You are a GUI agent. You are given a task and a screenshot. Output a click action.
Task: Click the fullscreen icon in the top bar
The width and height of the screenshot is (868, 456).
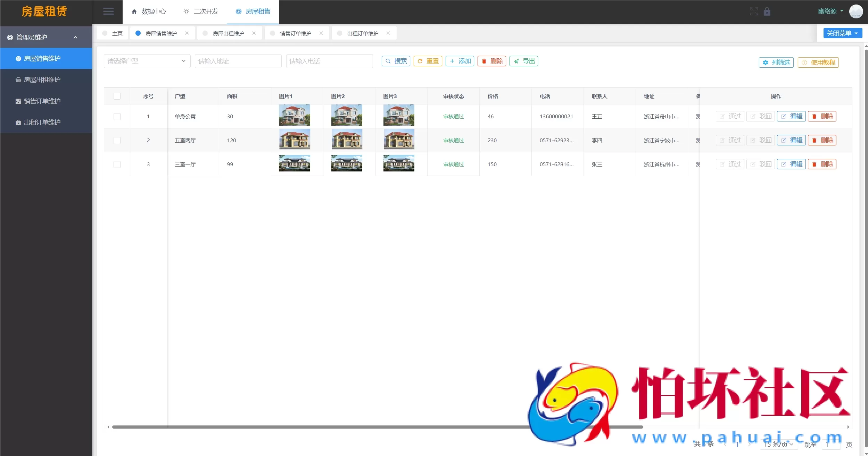(x=753, y=11)
